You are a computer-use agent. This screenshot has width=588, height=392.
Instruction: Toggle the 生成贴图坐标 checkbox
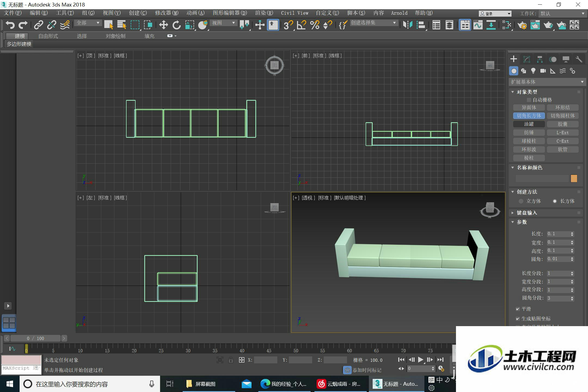517,318
